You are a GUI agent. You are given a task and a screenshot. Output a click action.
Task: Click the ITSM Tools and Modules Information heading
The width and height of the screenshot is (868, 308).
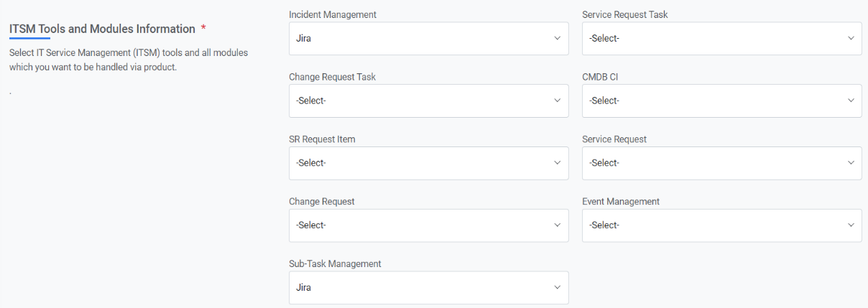[102, 29]
